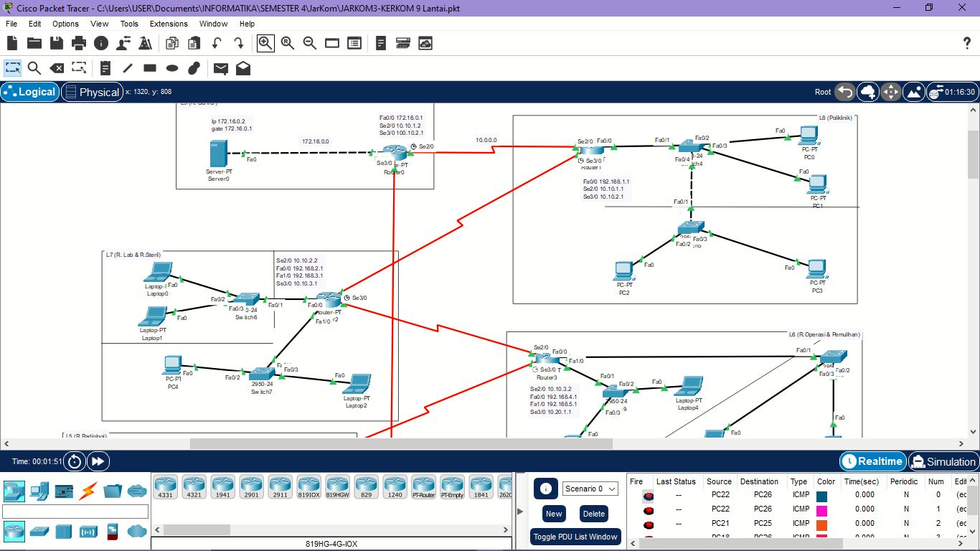980x551 pixels.
Task: Click the New scenario button
Action: point(554,514)
